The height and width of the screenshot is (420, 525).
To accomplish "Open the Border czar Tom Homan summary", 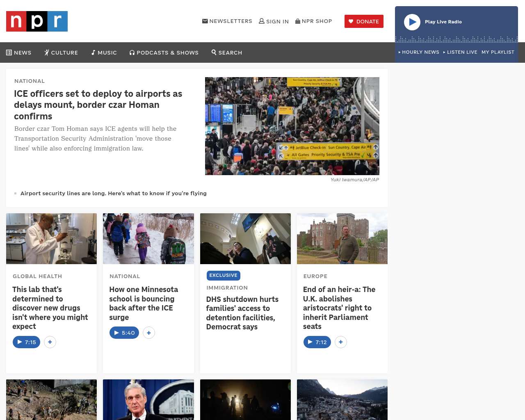I will click(x=96, y=138).
